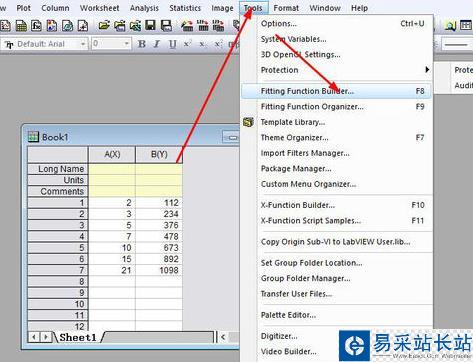Open the font size dropdown
Viewport: 473px width, 362px height.
126,44
